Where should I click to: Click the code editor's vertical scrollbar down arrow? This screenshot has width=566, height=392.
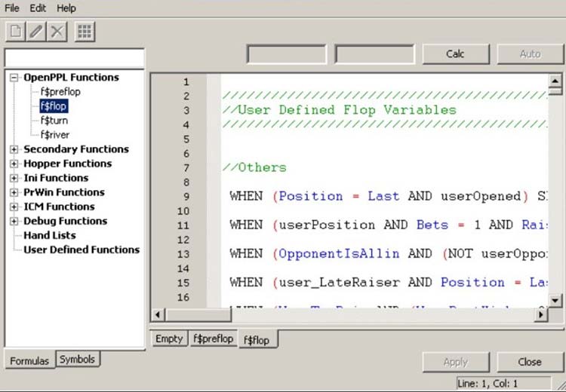pyautogui.click(x=555, y=300)
